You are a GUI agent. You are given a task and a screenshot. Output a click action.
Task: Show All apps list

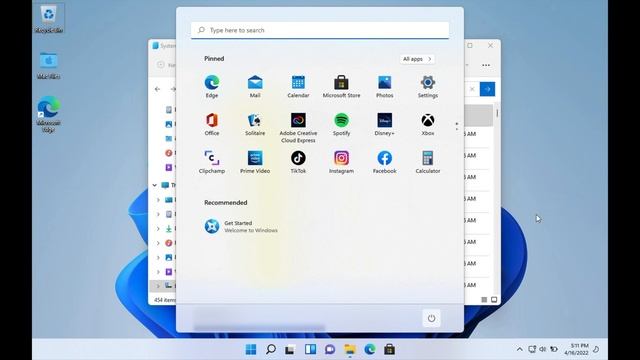[x=417, y=59]
